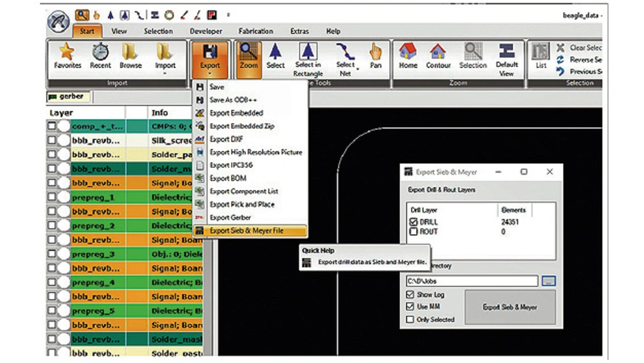Click the C:\D\Jobs directory path field
This screenshot has height=363, width=644.
(471, 281)
